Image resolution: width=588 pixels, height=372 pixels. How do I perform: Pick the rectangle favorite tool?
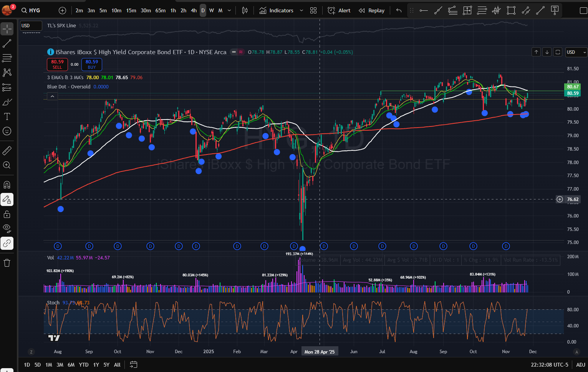pyautogui.click(x=511, y=10)
